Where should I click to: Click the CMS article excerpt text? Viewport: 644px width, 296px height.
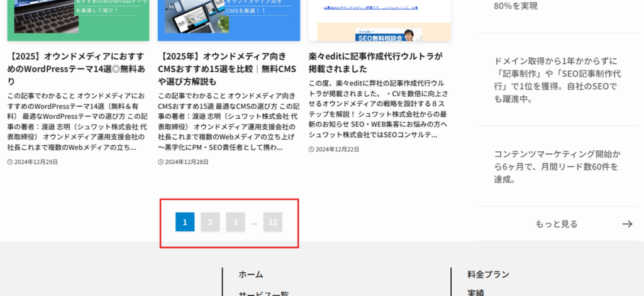228,121
